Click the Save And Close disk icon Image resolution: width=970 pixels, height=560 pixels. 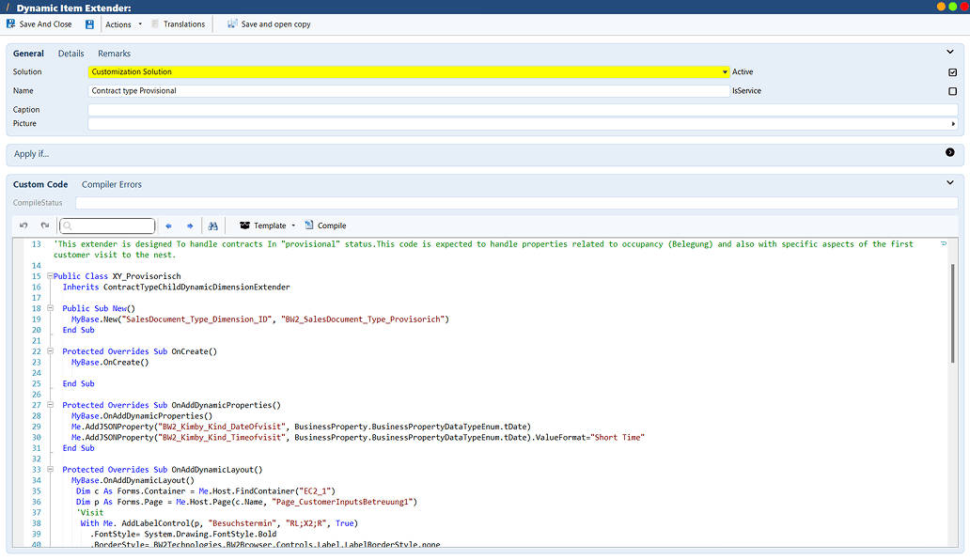click(11, 24)
